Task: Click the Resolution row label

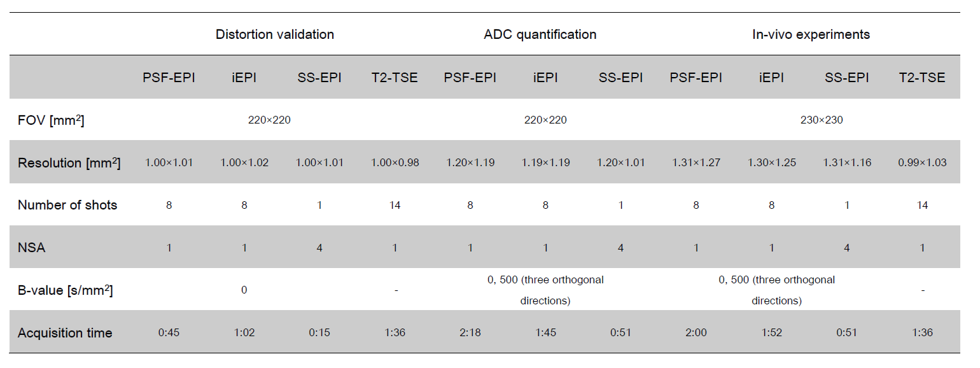Action: coord(69,162)
